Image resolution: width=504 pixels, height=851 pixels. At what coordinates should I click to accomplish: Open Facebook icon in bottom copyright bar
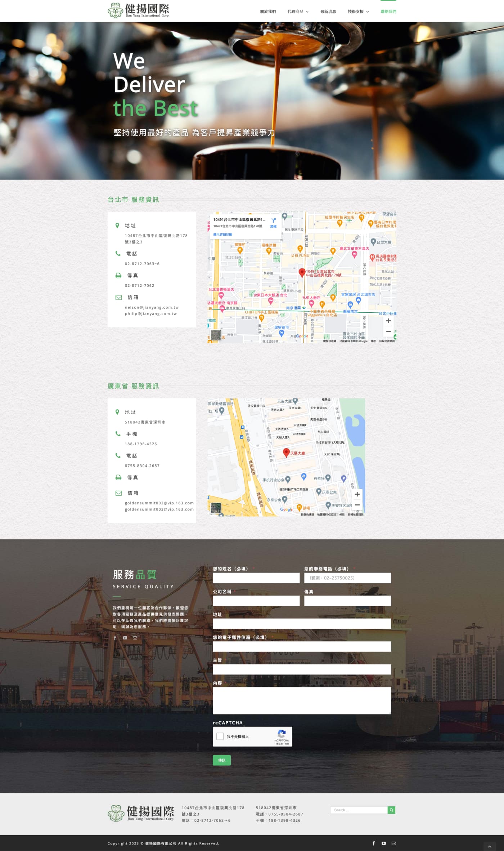point(374,843)
